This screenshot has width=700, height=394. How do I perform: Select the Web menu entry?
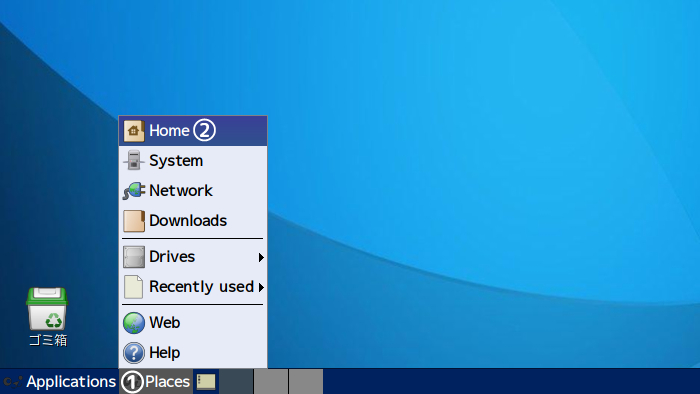click(193, 323)
